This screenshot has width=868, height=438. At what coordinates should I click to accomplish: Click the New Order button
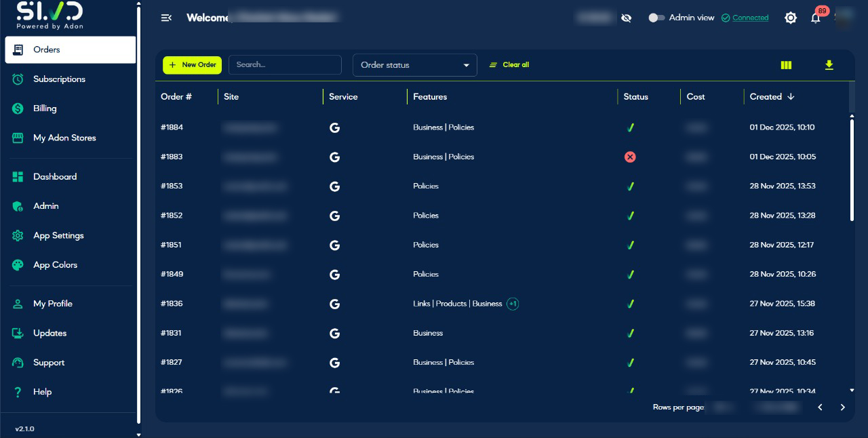pos(192,65)
